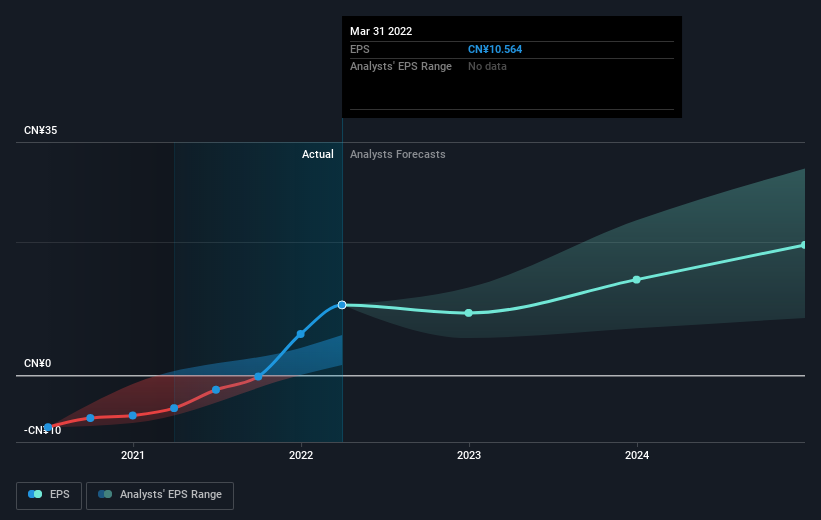Screen dimensions: 821x520
Task: Click the CN¥10.564 EPS value in tooltip
Action: (495, 49)
